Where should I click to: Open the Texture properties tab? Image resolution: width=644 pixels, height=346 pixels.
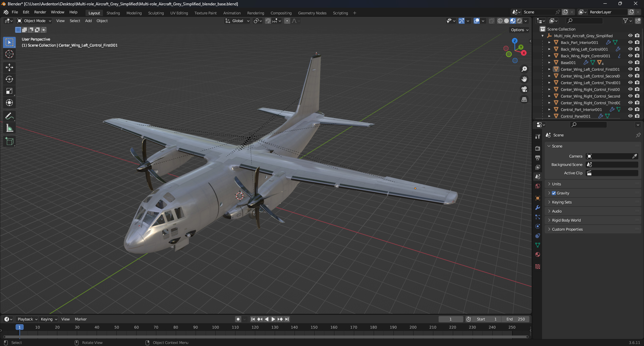tap(538, 267)
